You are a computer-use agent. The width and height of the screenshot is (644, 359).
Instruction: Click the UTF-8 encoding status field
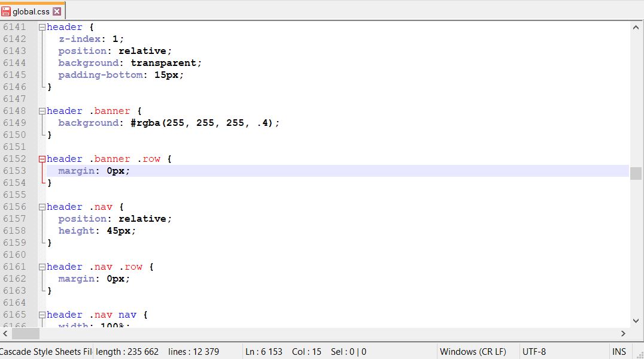(x=534, y=352)
